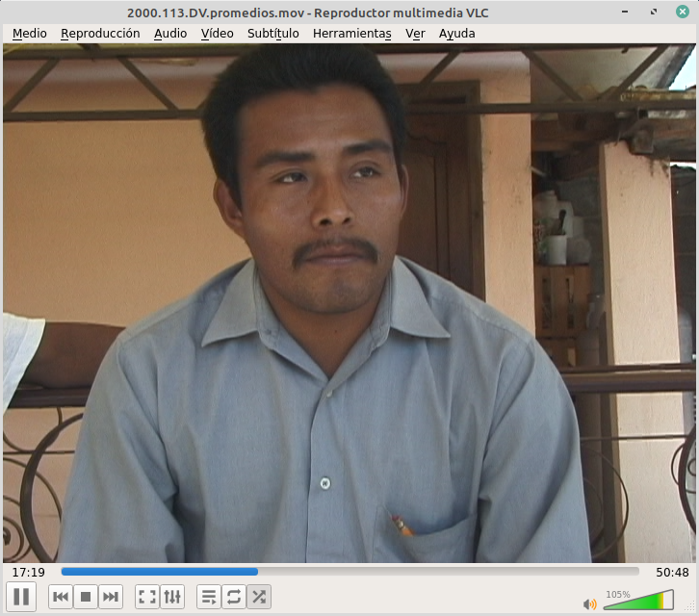Toggle total duration display 50:48
699x616 pixels.
coord(672,572)
